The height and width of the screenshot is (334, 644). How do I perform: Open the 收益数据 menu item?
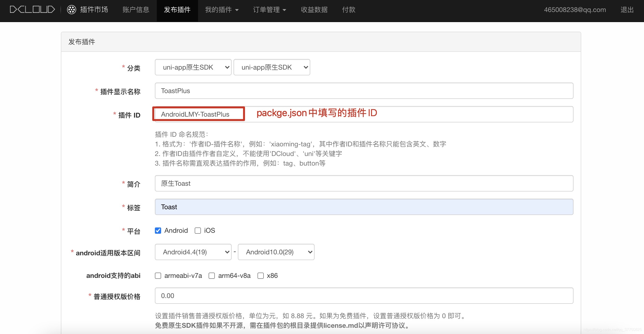(x=314, y=10)
